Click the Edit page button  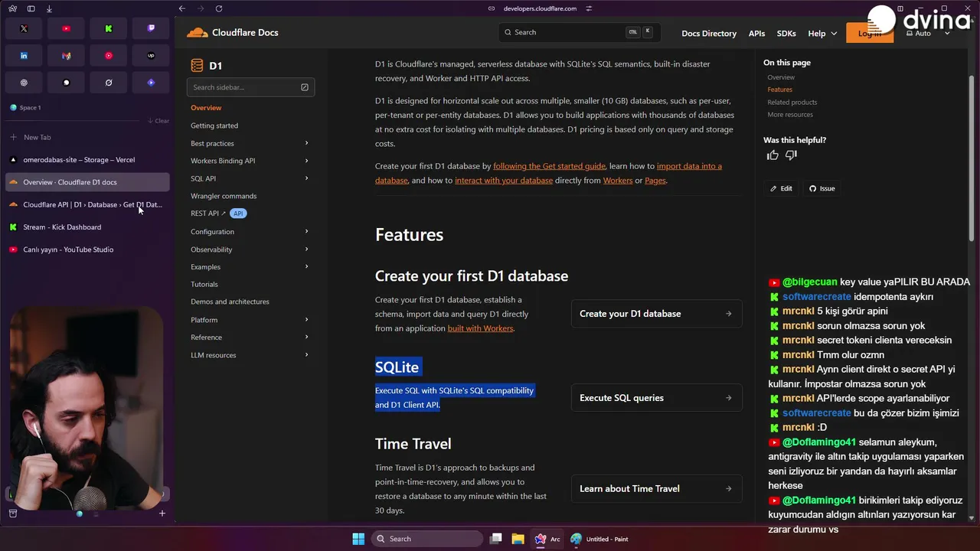point(781,188)
